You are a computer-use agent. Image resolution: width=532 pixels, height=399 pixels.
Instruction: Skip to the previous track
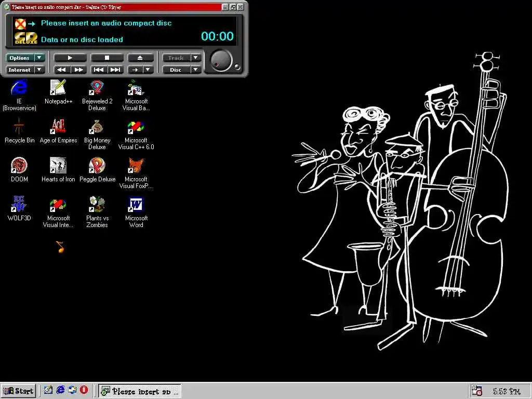(x=99, y=70)
